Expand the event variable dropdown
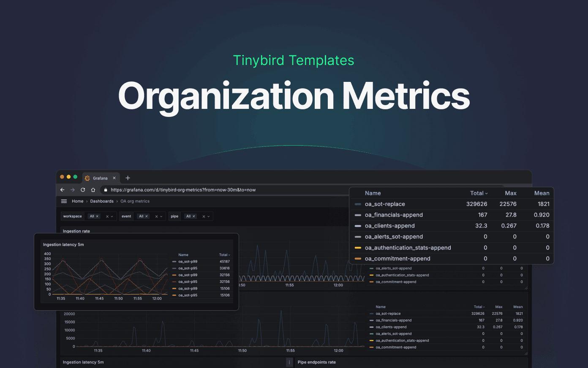 [x=161, y=216]
